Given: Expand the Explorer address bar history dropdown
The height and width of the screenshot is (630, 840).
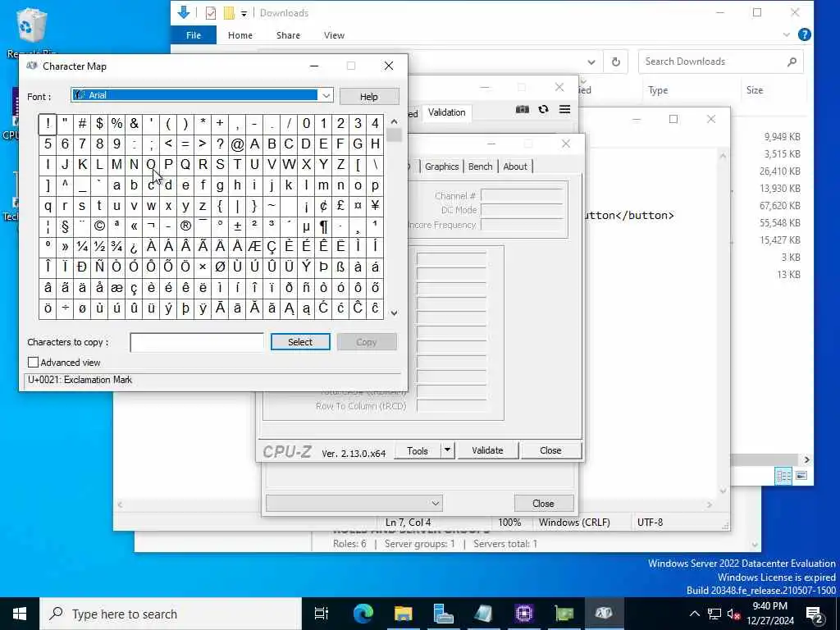Looking at the screenshot, I should pyautogui.click(x=591, y=62).
